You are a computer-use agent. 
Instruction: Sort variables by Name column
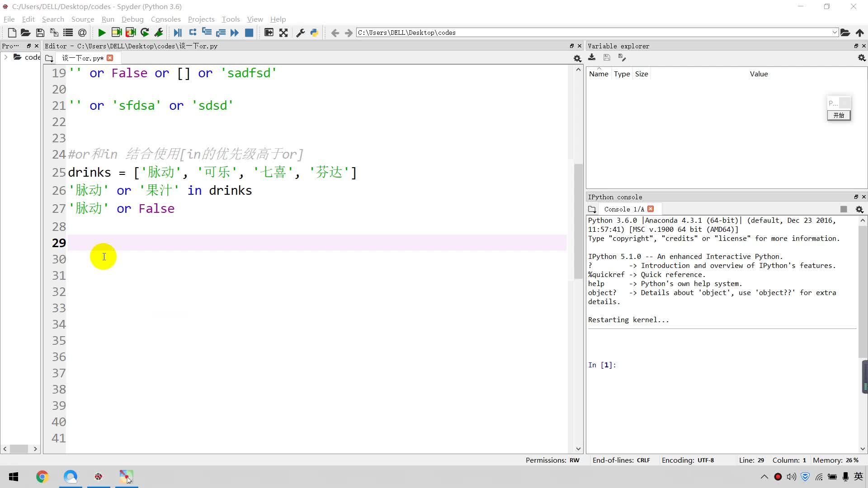[599, 74]
